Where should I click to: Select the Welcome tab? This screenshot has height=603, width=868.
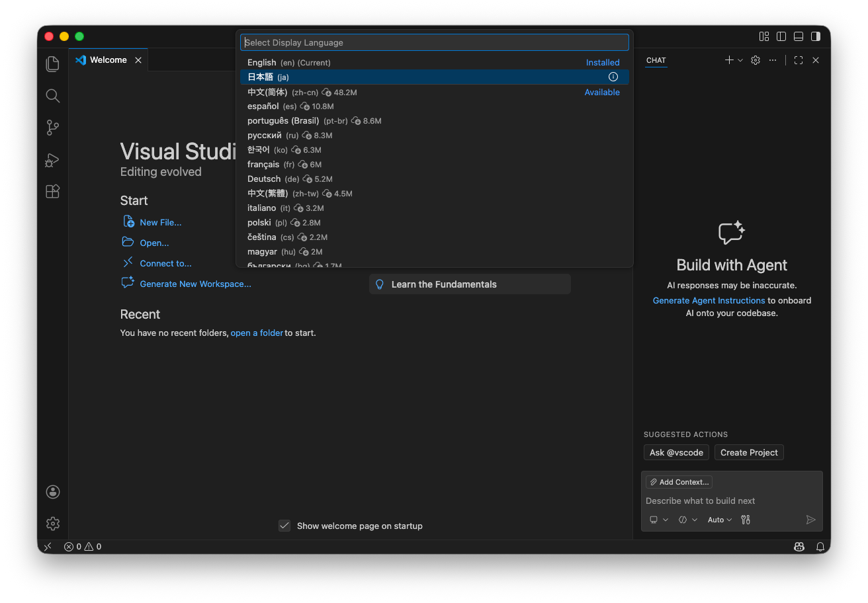point(108,60)
